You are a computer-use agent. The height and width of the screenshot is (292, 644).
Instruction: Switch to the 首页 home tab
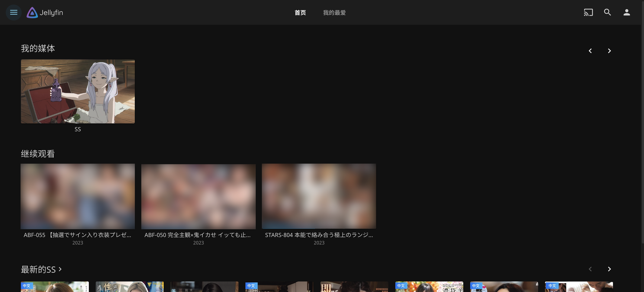[x=300, y=12]
